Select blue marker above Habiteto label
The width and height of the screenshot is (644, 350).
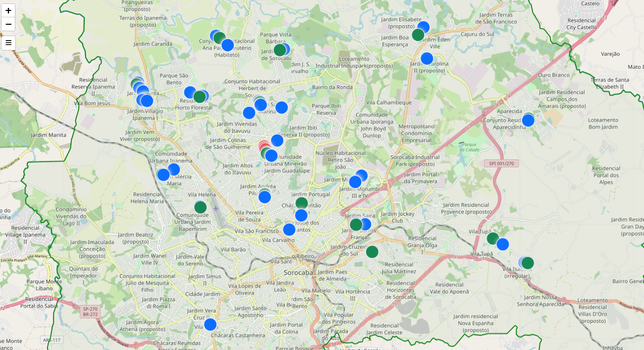(x=227, y=45)
